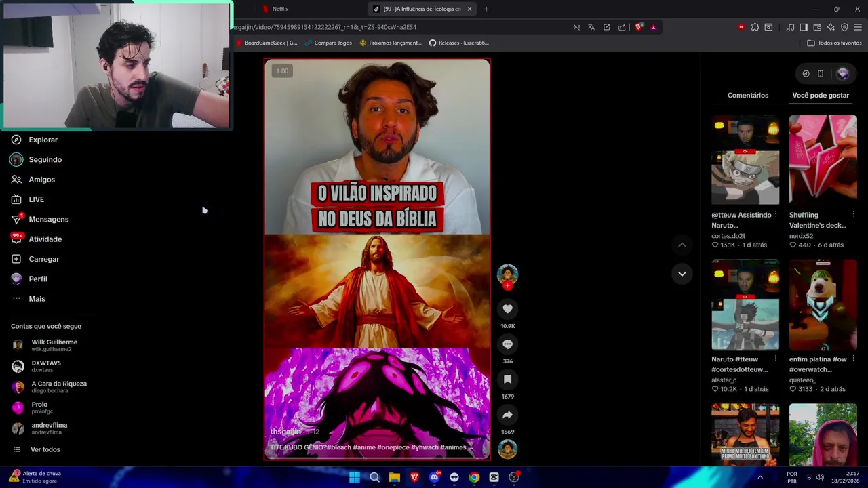Open Shuffling Valentine's deck thumbnail

click(823, 160)
